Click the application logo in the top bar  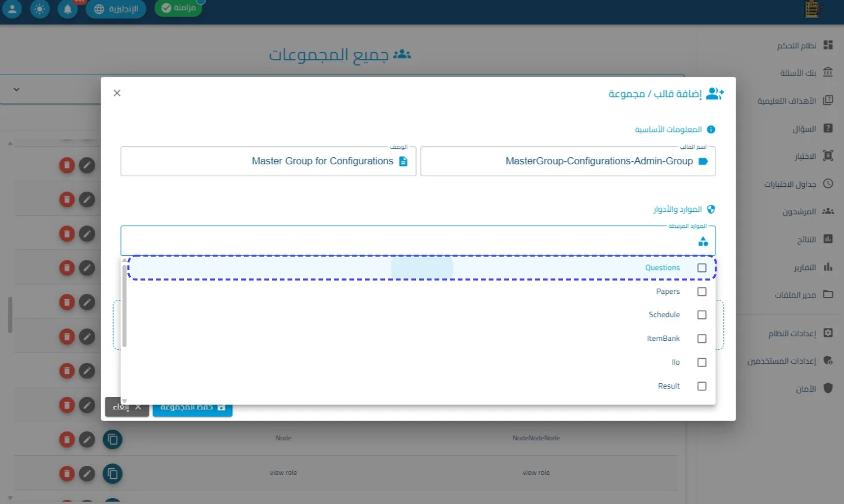tap(814, 9)
